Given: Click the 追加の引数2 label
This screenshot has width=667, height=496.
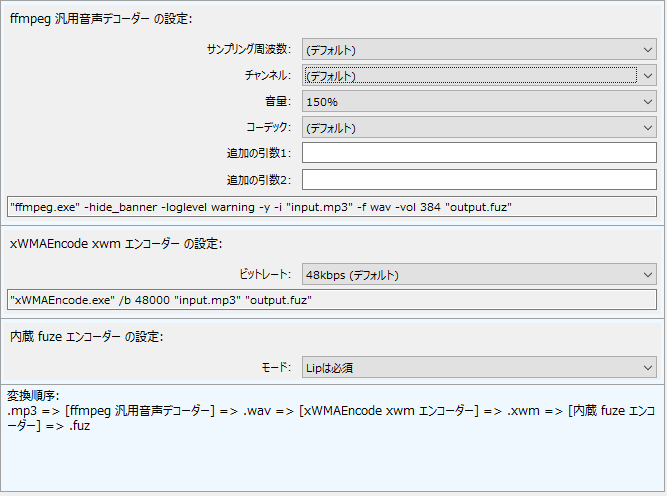Looking at the screenshot, I should (259, 180).
